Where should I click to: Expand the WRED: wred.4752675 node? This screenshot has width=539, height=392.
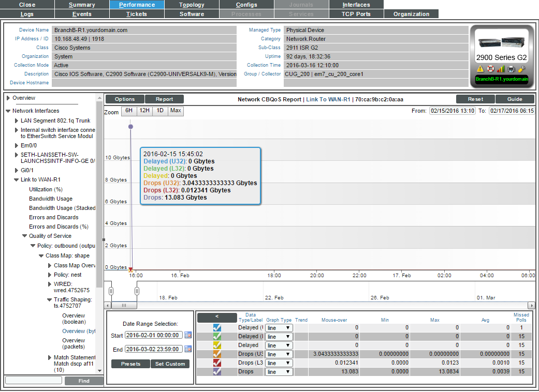tap(50, 284)
